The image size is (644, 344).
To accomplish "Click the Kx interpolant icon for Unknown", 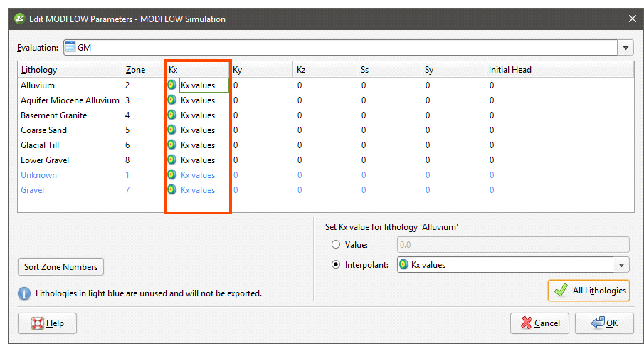I will coord(172,174).
